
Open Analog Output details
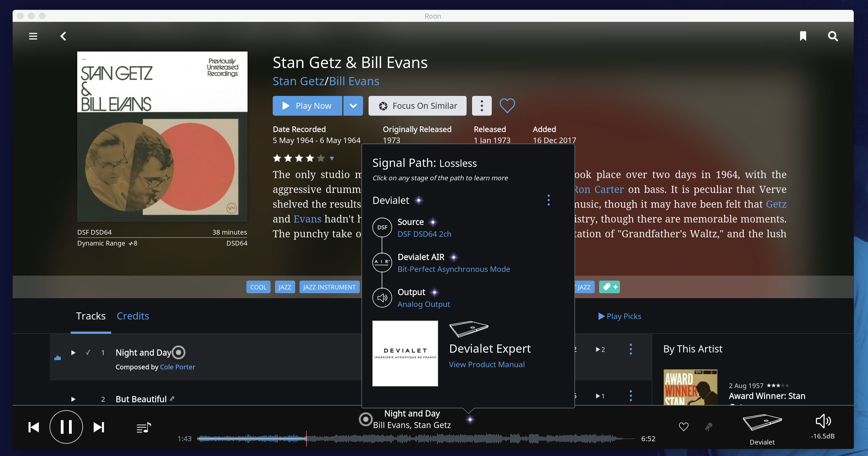point(424,304)
